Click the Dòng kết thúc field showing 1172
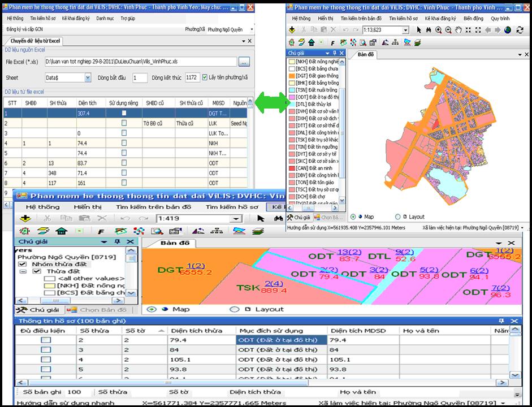This screenshot has height=407, width=532. [192, 77]
